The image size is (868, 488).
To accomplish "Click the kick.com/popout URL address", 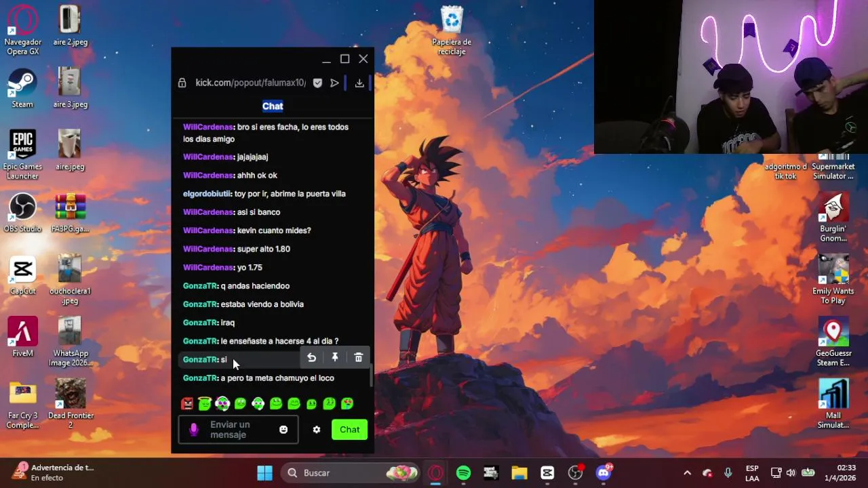I will 250,83.
